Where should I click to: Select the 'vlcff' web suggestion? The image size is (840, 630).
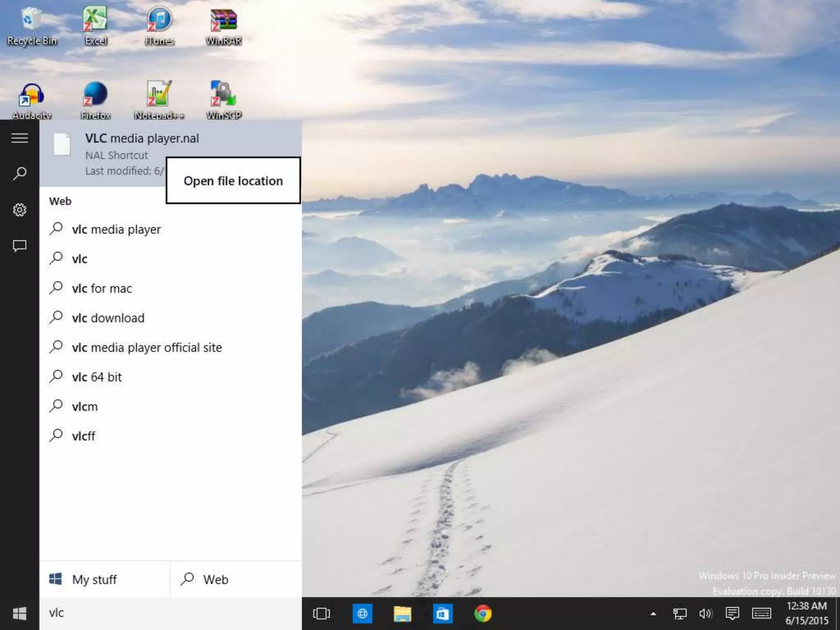click(171, 436)
